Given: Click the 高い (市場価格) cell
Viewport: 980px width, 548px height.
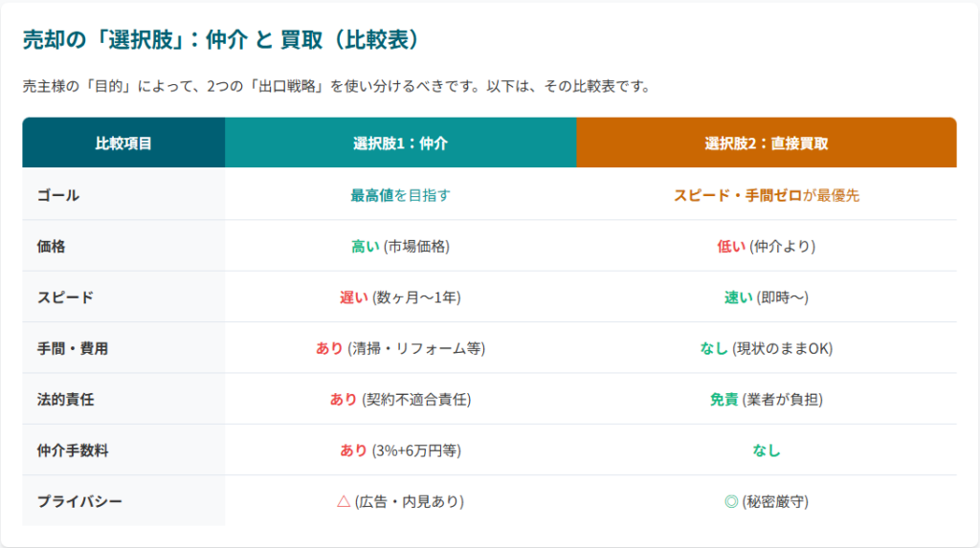Looking at the screenshot, I should point(400,246).
